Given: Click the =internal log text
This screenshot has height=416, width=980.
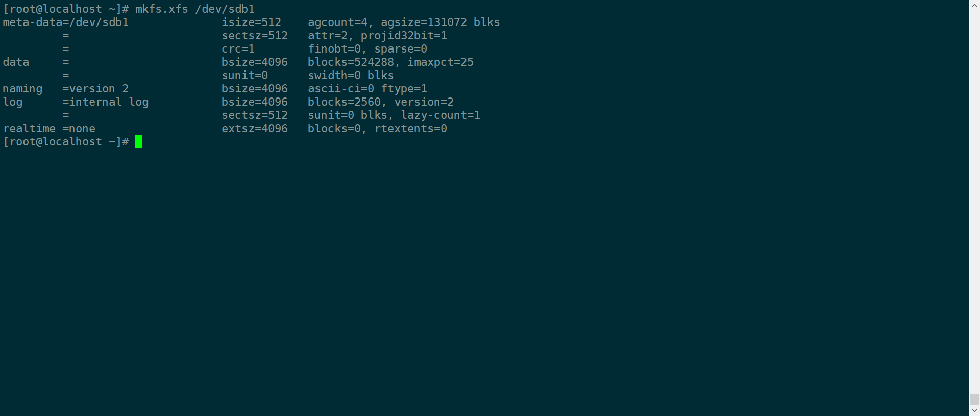Looking at the screenshot, I should pyautogui.click(x=105, y=102).
